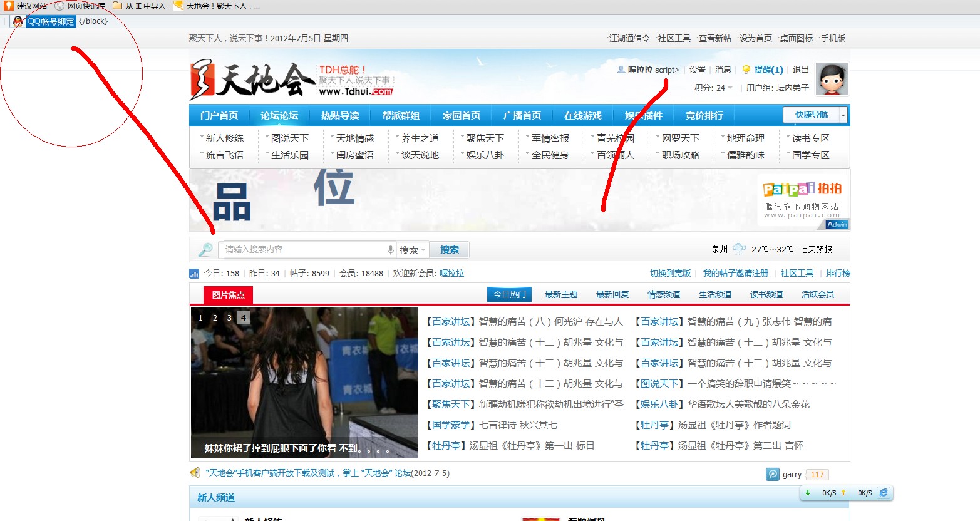This screenshot has width=980, height=521.
Task: Click the 设为首页 top link
Action: click(756, 38)
